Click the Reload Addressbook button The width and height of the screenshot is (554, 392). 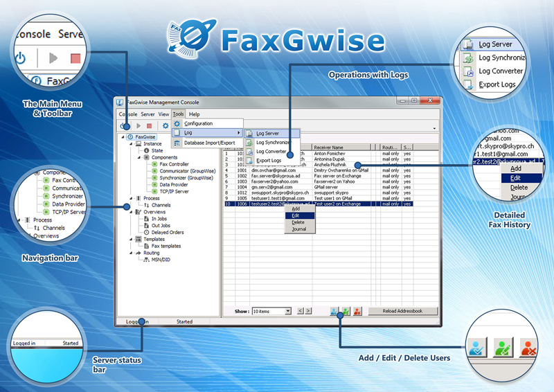(x=402, y=311)
